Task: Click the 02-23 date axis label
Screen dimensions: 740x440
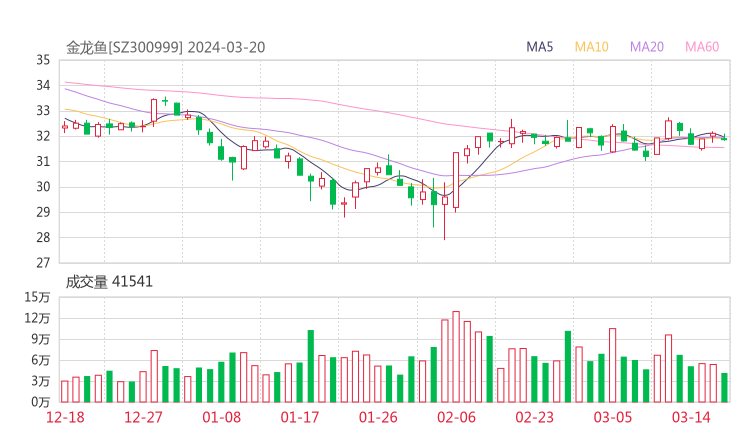Action: coord(534,417)
